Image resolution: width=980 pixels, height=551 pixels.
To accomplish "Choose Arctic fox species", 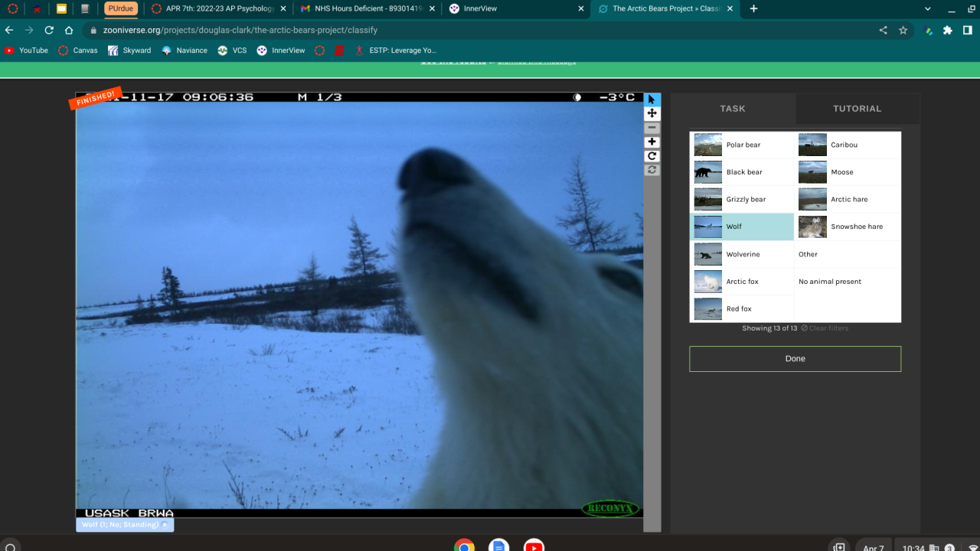I will coord(742,282).
